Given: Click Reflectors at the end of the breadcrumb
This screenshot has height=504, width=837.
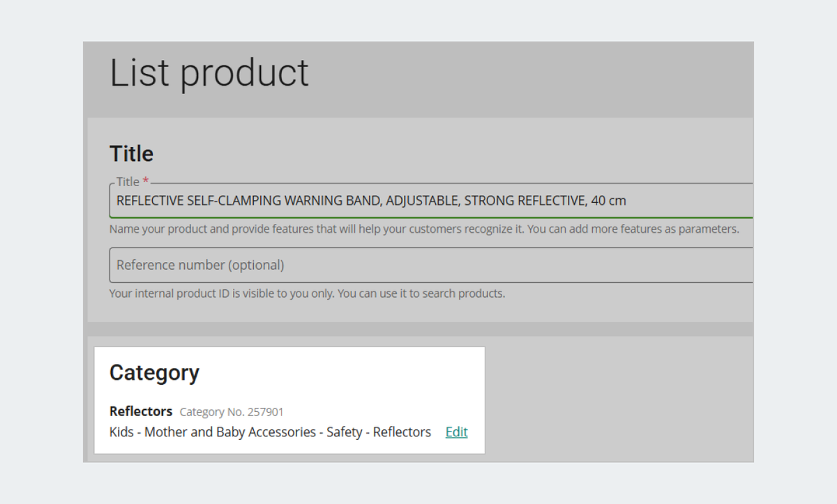Looking at the screenshot, I should pyautogui.click(x=402, y=432).
